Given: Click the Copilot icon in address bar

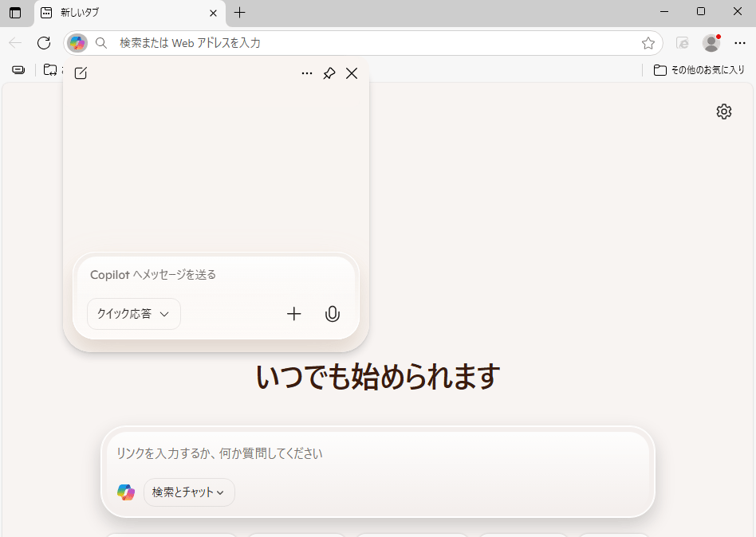Looking at the screenshot, I should pos(77,43).
